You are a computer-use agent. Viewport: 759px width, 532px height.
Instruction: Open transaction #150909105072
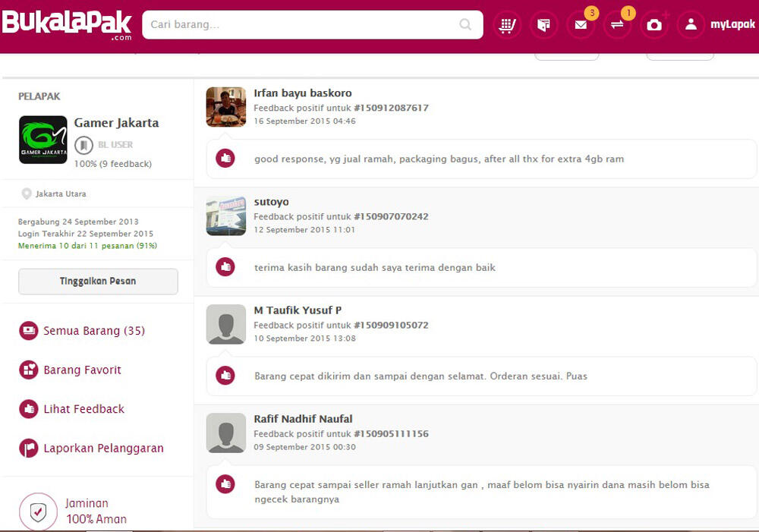click(x=391, y=326)
